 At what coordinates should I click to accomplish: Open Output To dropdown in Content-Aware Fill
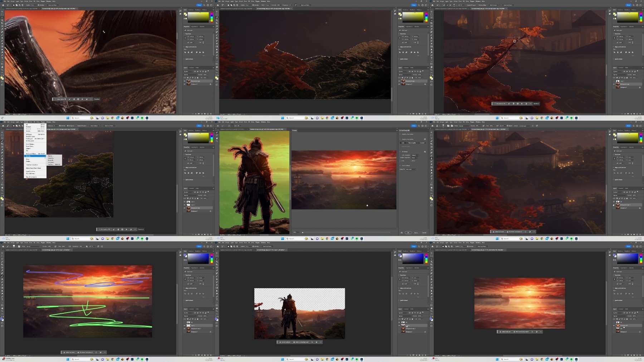tap(411, 169)
